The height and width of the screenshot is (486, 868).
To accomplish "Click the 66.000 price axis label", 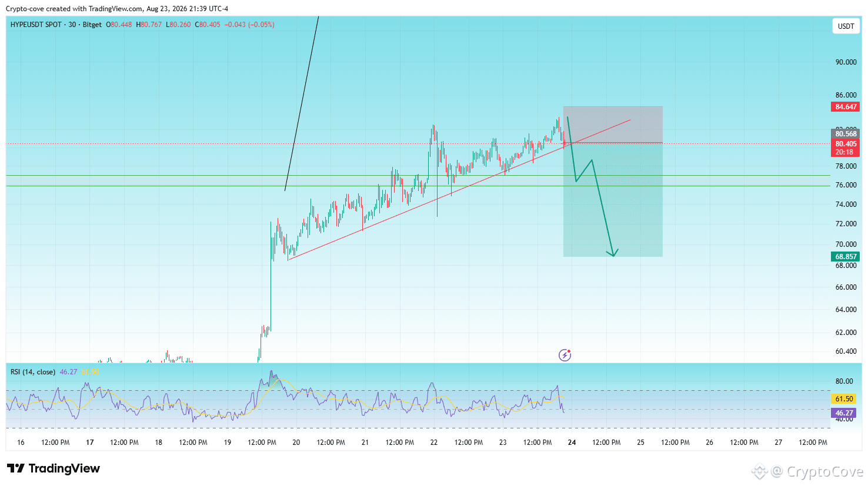I will tap(846, 287).
